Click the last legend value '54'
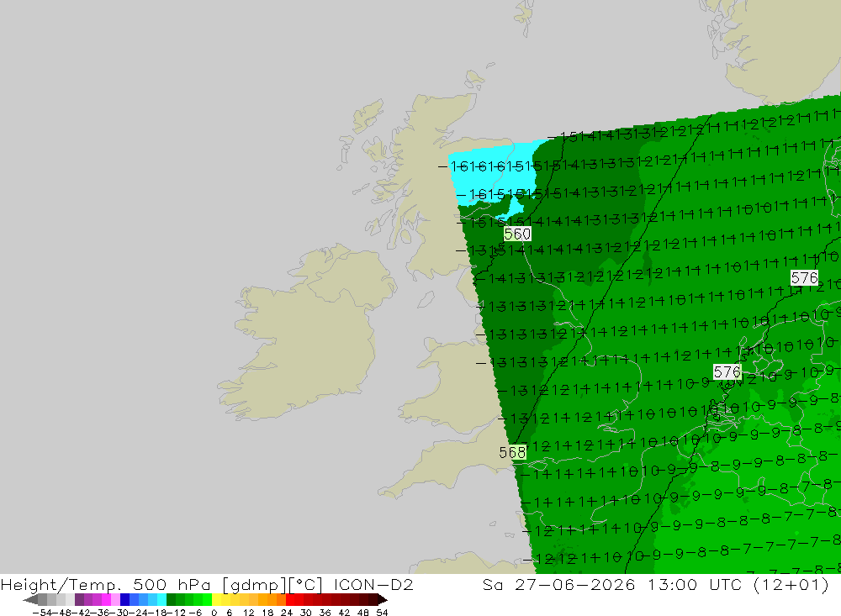 (382, 613)
